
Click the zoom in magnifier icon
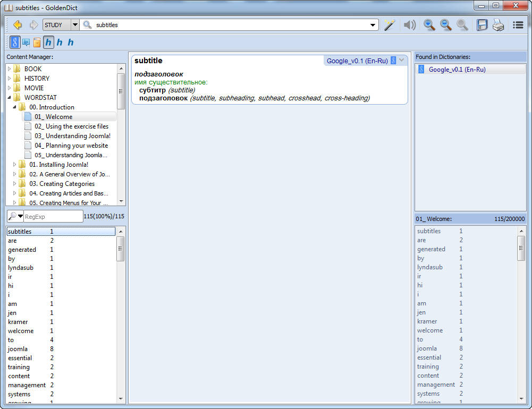[429, 25]
